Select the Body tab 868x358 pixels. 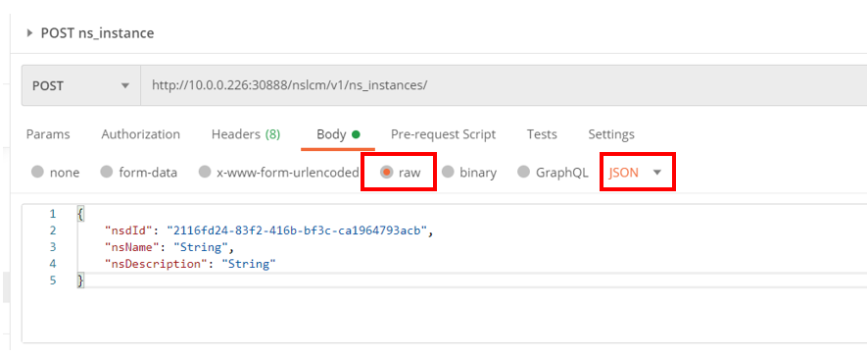(x=338, y=134)
